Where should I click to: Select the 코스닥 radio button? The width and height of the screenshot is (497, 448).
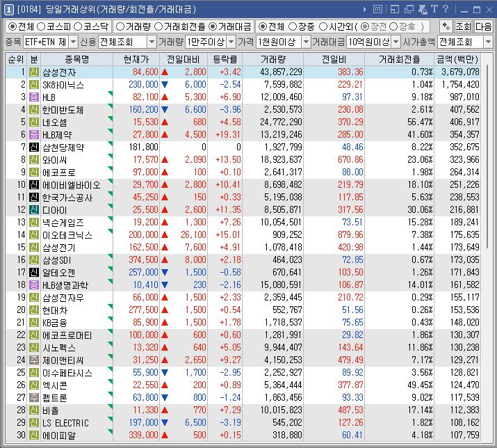coord(78,26)
